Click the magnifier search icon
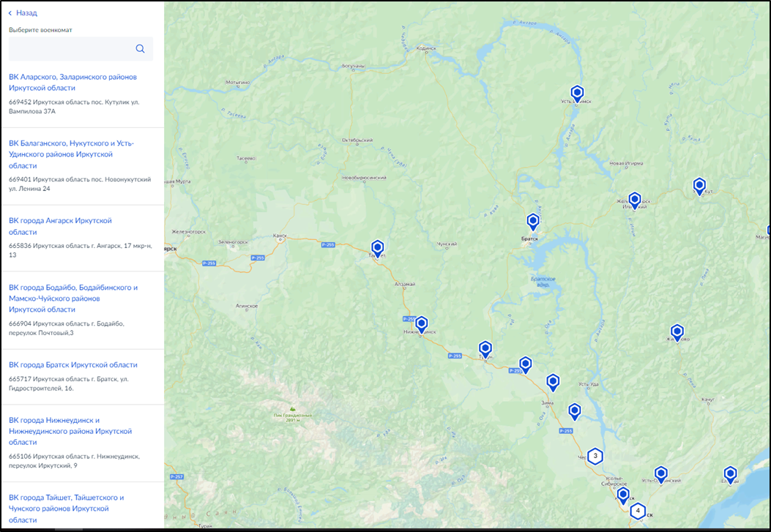This screenshot has width=771, height=532. [140, 49]
